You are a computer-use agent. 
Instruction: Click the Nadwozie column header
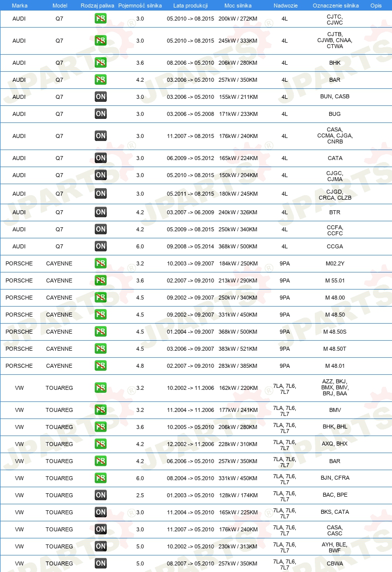coord(285,6)
